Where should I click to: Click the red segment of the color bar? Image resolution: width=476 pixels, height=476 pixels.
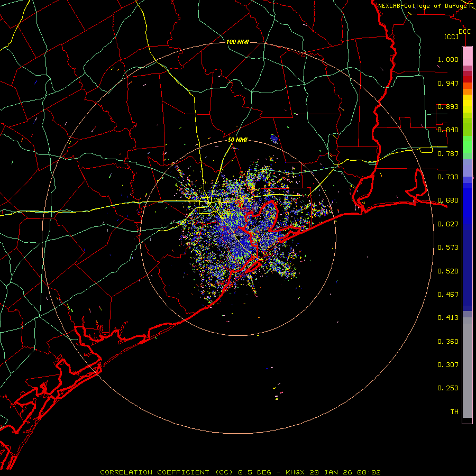467,79
